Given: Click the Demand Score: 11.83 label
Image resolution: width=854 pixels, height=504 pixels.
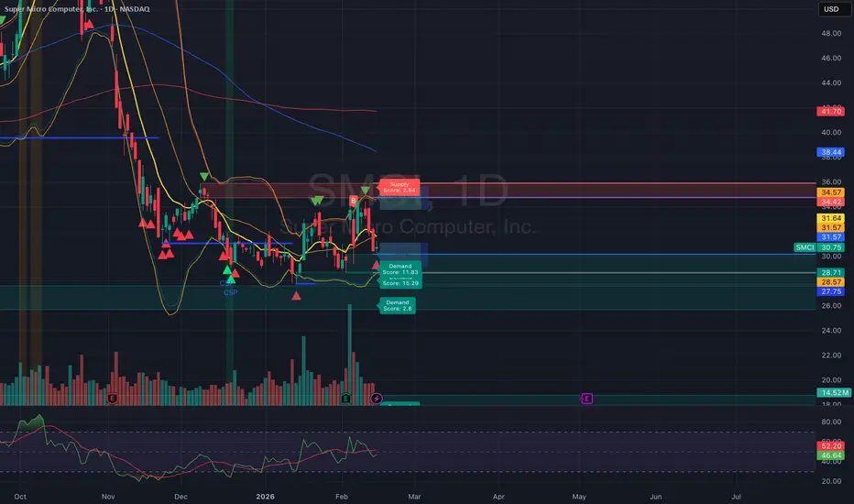Looking at the screenshot, I should [400, 268].
